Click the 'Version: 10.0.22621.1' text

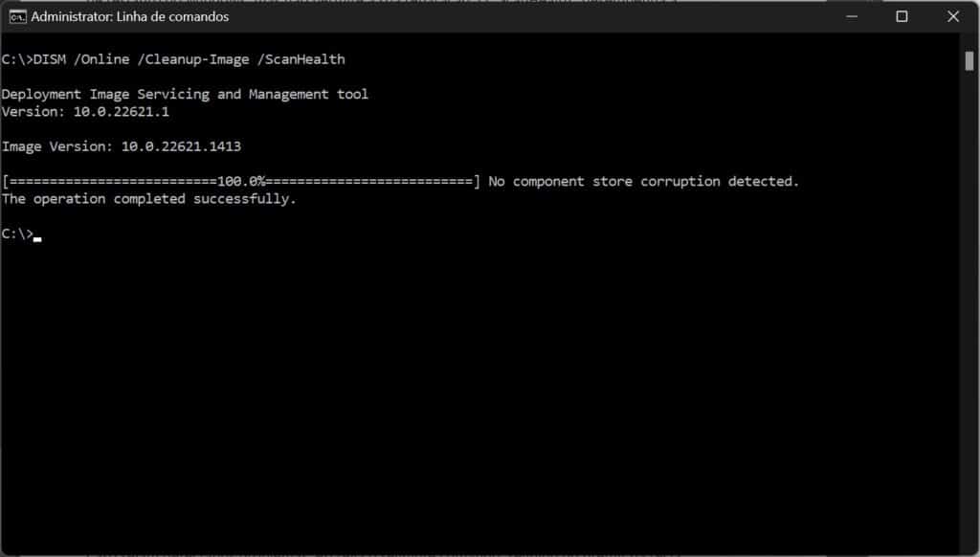click(86, 111)
